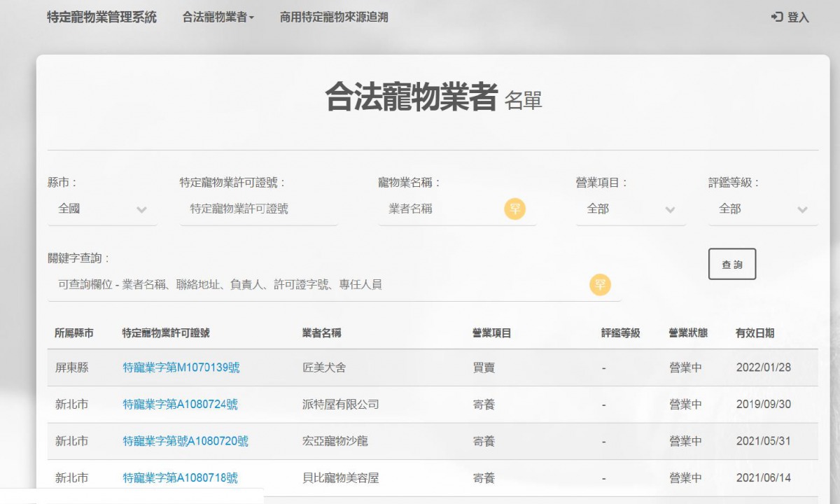Click the 有效日期 column header

754,332
